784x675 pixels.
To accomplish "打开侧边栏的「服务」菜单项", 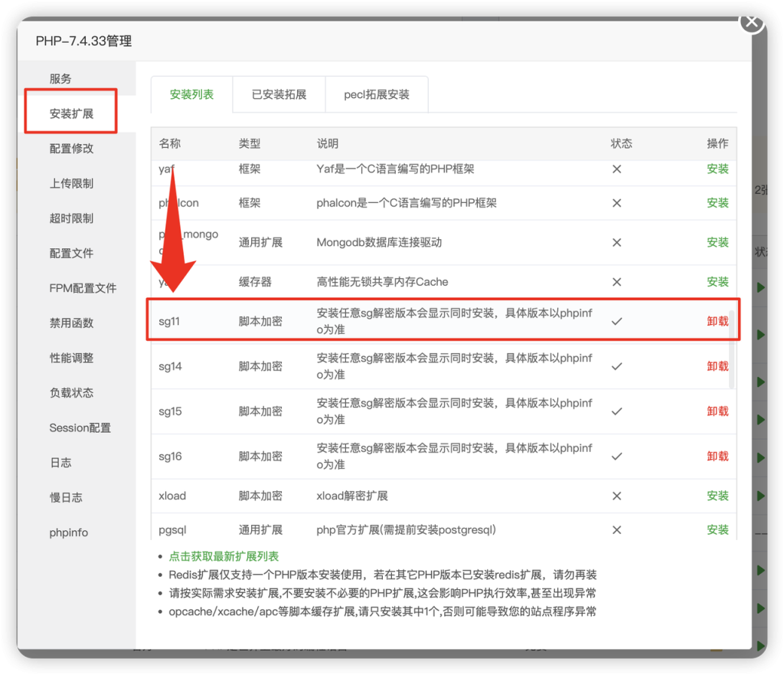I will click(60, 77).
